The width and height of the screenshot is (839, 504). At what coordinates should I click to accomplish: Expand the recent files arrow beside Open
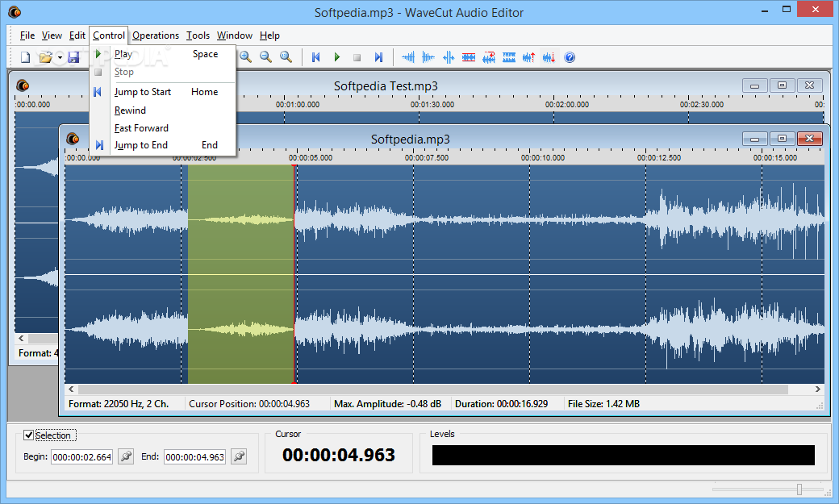pyautogui.click(x=60, y=57)
